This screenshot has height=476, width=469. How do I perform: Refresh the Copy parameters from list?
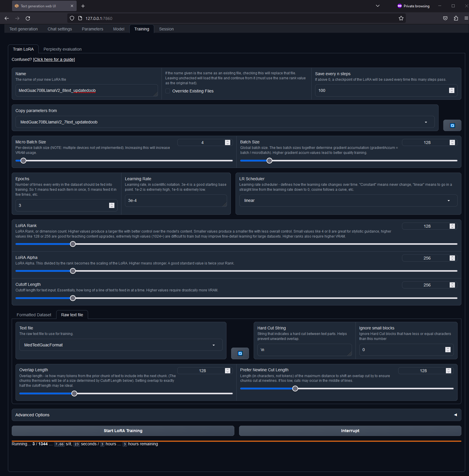(452, 126)
